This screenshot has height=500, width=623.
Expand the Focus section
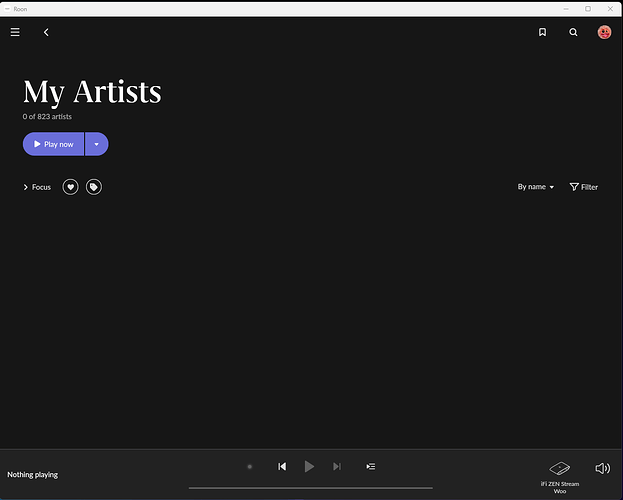point(37,187)
